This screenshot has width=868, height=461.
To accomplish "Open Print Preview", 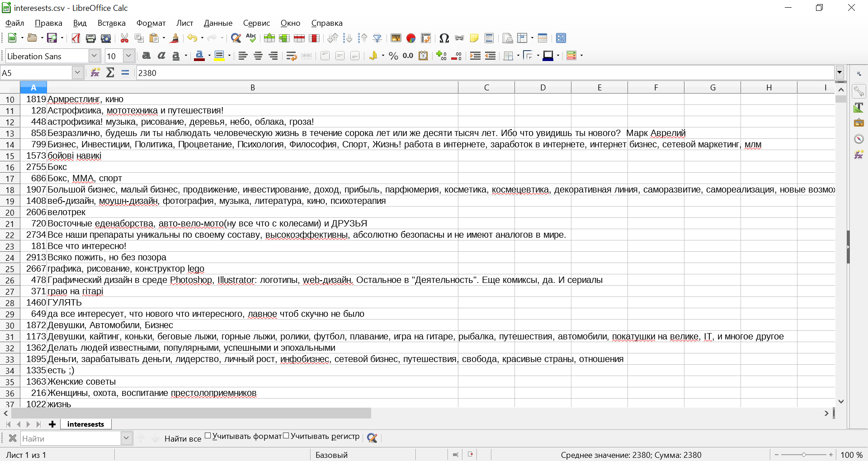I will (x=106, y=38).
